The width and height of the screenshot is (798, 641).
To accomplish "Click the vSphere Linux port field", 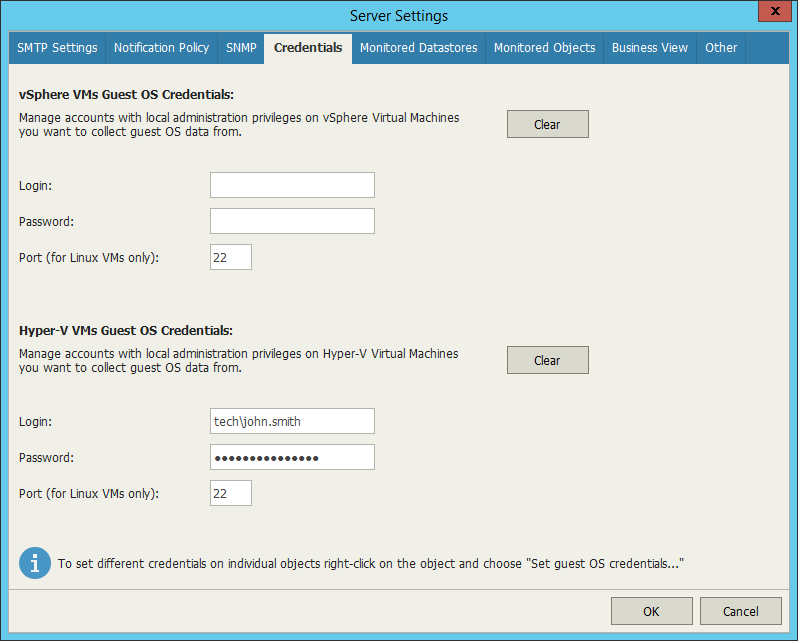I will click(231, 257).
